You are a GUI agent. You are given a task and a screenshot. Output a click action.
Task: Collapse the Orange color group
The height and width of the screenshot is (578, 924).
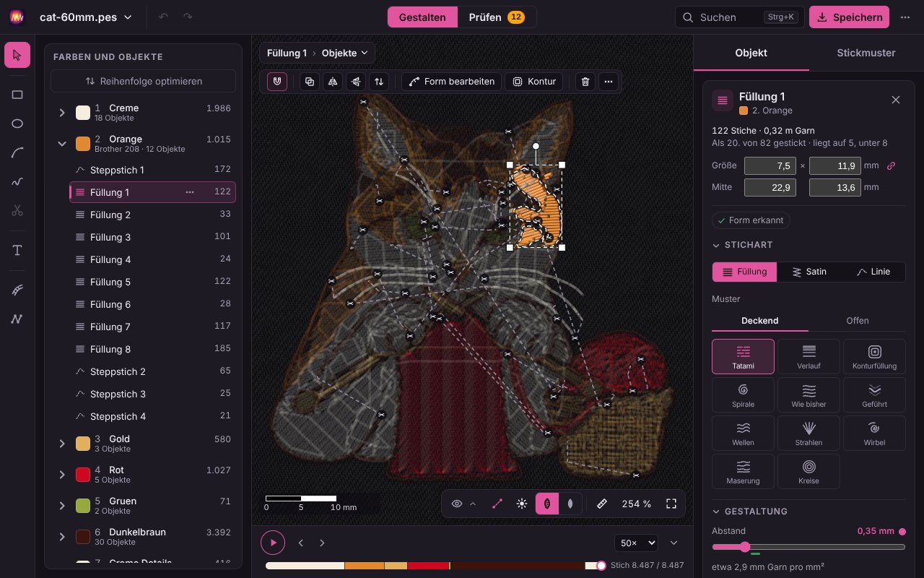click(x=62, y=144)
